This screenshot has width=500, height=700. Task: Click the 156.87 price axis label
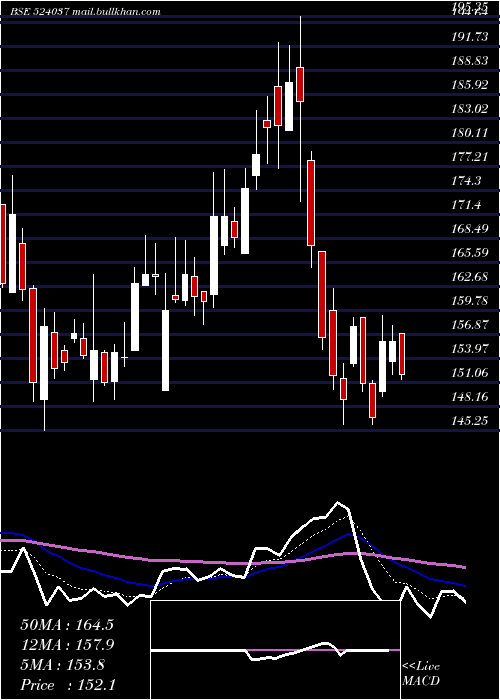[470, 325]
